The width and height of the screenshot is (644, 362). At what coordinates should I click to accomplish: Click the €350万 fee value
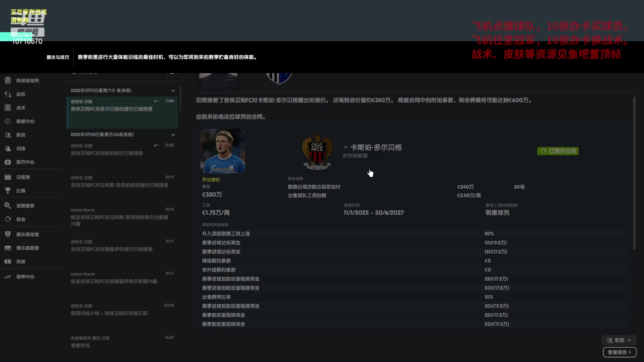[x=212, y=194]
